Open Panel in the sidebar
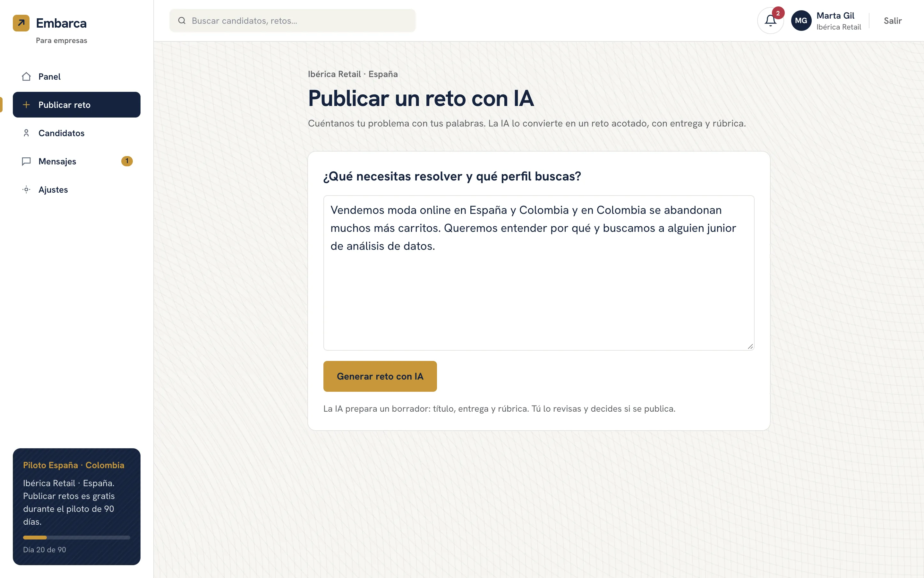 coord(77,76)
